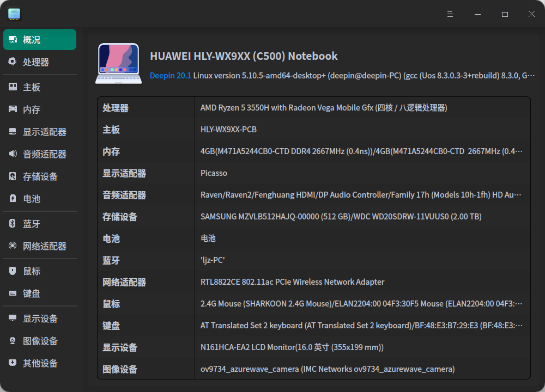545x392 pixels.
Task: Click the Raven/Raven2/Fenghuang audio value
Action: [361, 195]
